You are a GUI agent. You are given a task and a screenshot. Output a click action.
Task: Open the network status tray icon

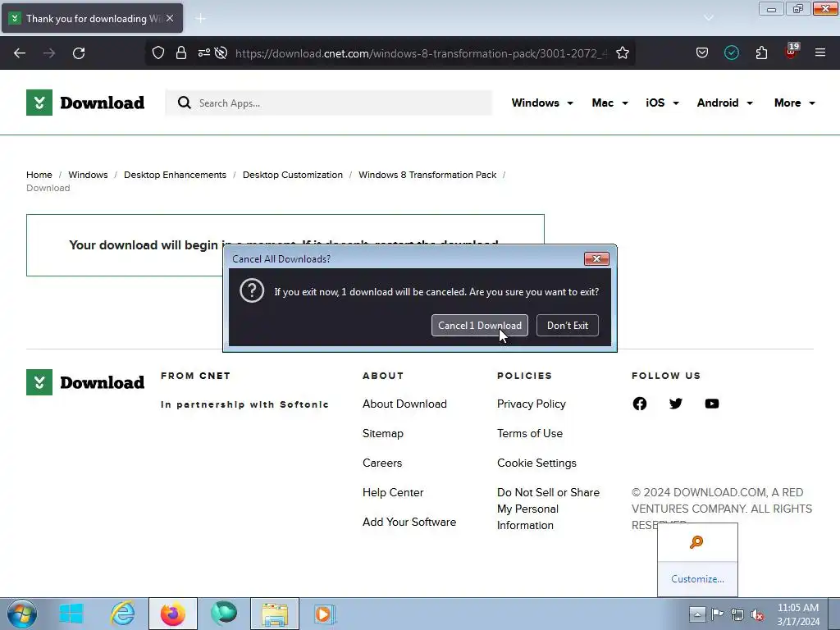coord(737,614)
